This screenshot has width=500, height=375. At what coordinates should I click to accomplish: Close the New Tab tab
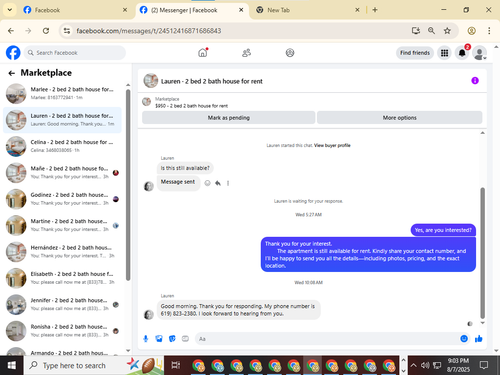click(357, 10)
